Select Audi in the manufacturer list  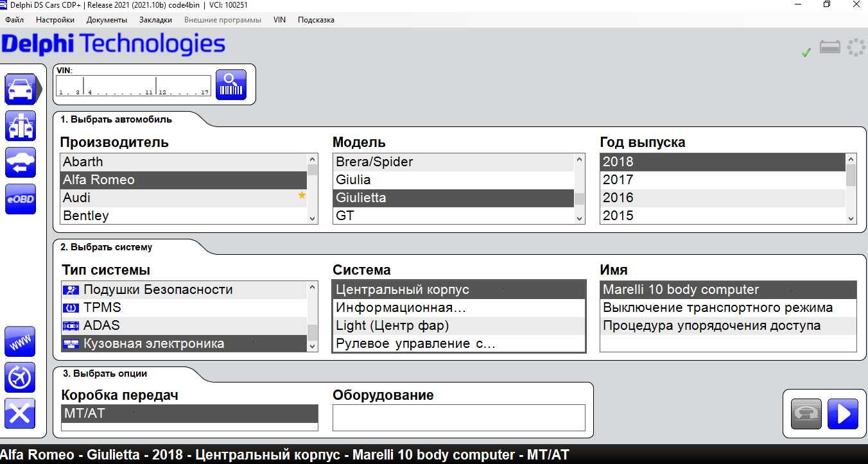coord(184,198)
